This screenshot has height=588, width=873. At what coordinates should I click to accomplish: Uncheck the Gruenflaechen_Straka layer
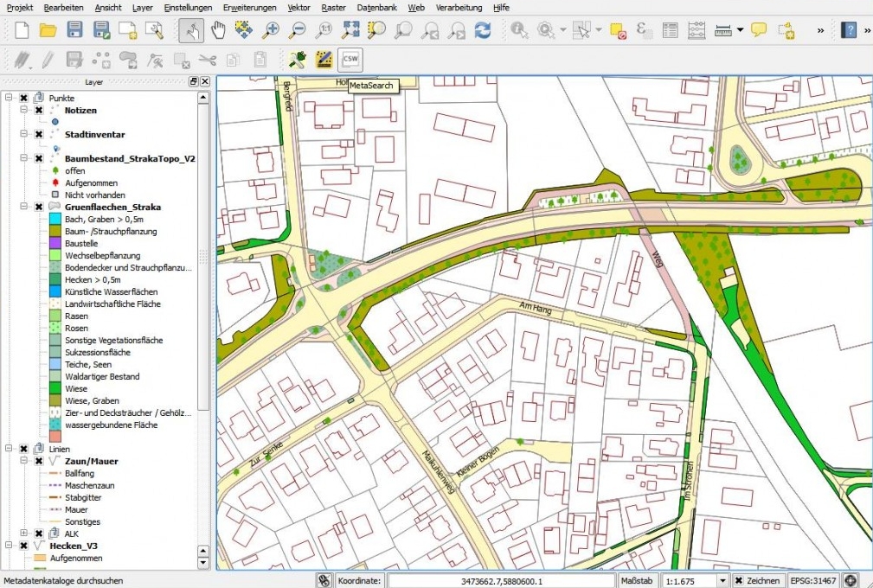tap(39, 208)
